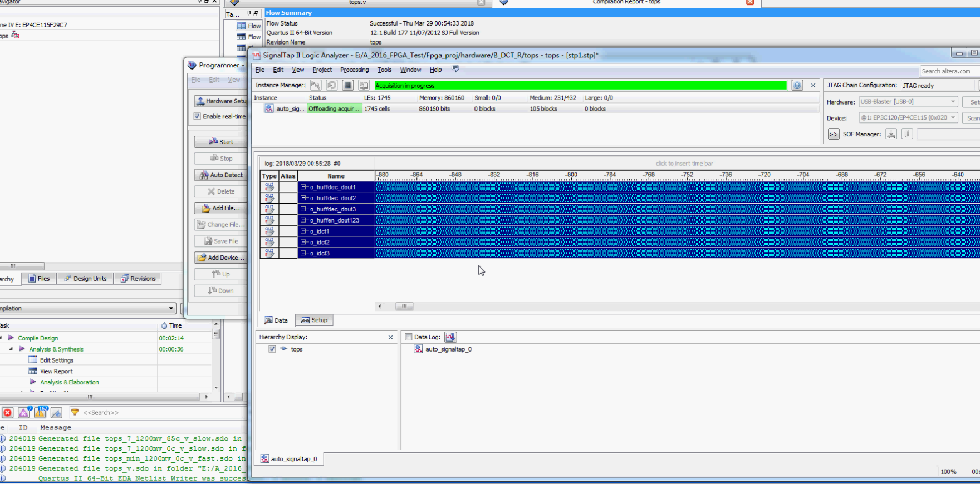
Task: Click type icon of o_huffdec_dout1 row
Action: click(269, 187)
